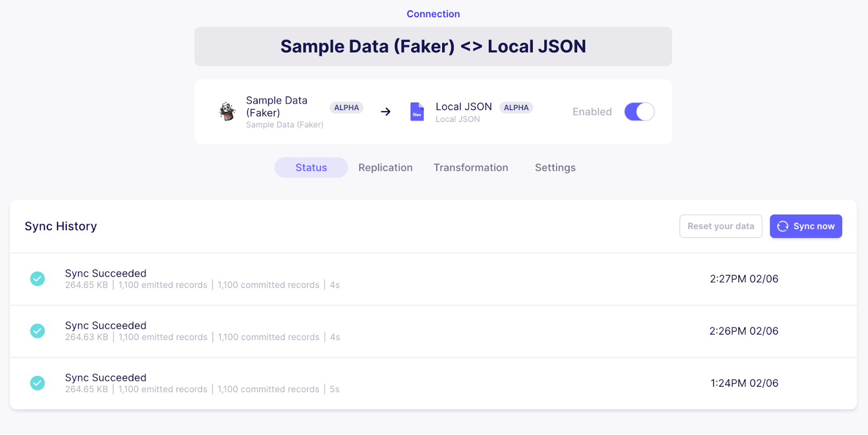868x435 pixels.
Task: Go to the Transformation tab
Action: pos(470,168)
